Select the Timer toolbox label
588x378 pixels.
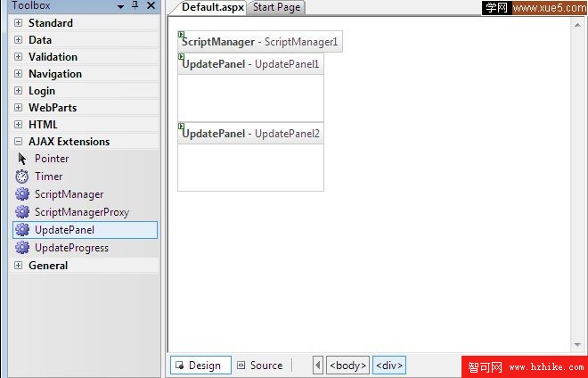click(49, 177)
